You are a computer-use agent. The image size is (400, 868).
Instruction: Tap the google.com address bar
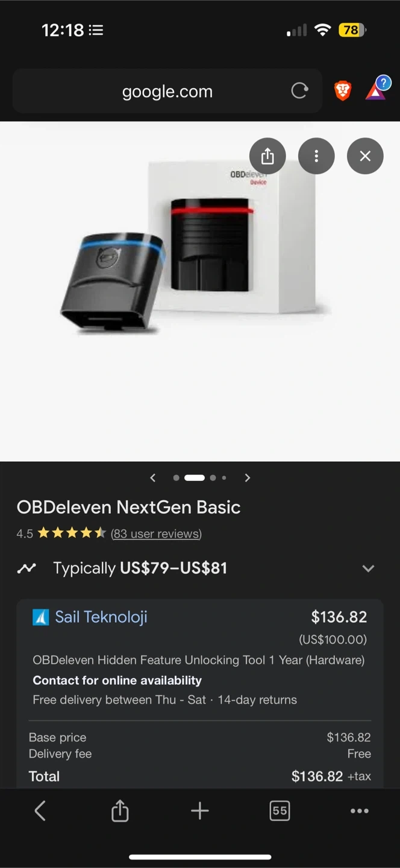pyautogui.click(x=167, y=91)
